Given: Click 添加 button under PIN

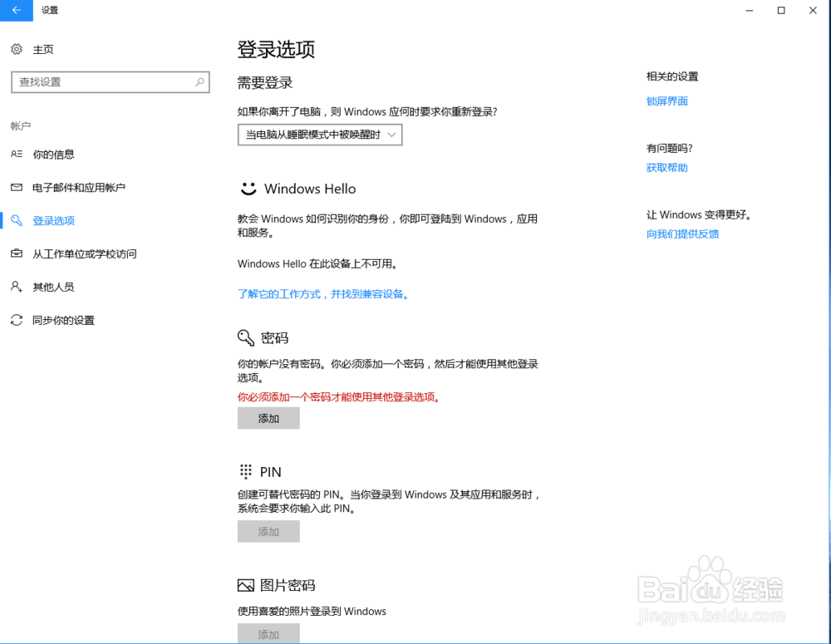Looking at the screenshot, I should click(268, 531).
